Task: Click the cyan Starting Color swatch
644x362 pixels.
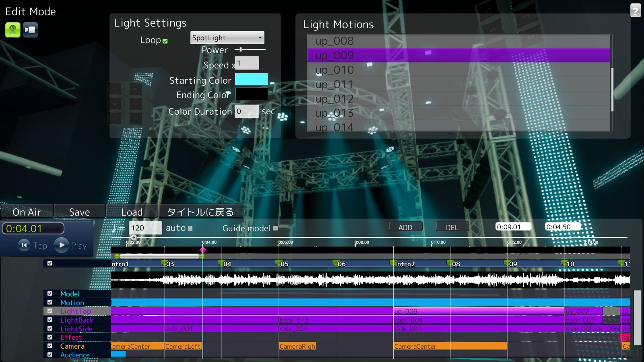Action: coord(252,79)
